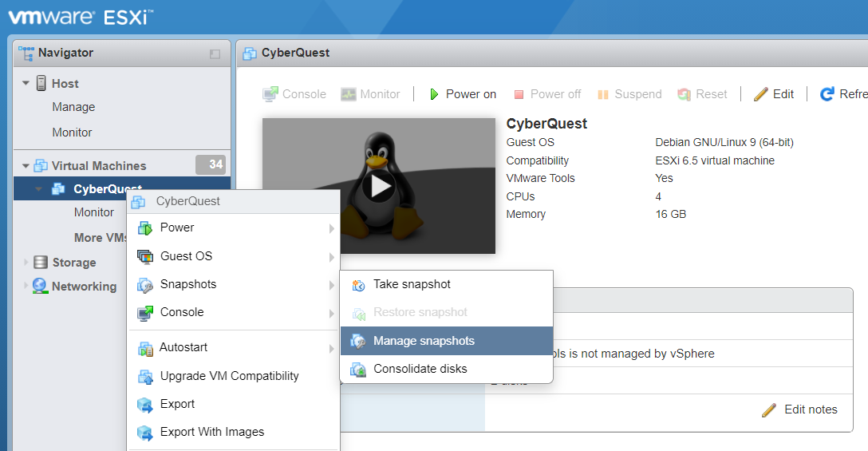Click the play button on VM thumbnail
The image size is (868, 451).
click(x=379, y=186)
